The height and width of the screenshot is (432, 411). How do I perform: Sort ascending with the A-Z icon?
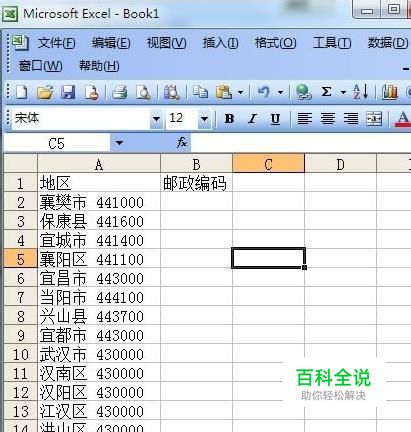point(361,92)
